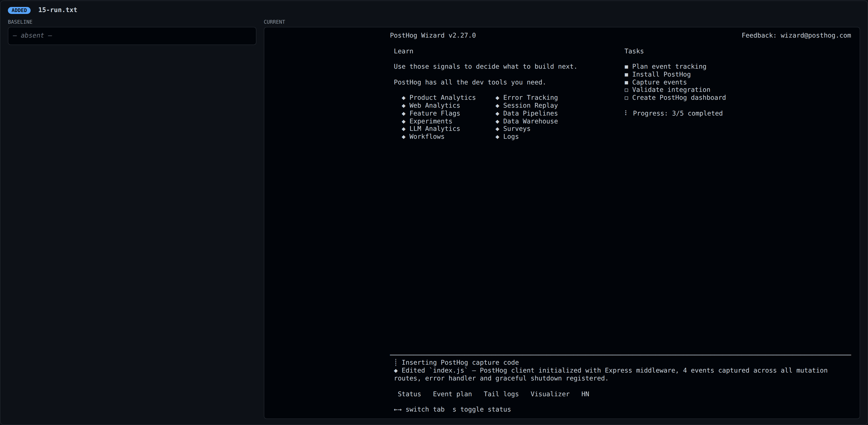Click the Create PostHog dashboard task checkbox
868x425 pixels.
click(626, 98)
